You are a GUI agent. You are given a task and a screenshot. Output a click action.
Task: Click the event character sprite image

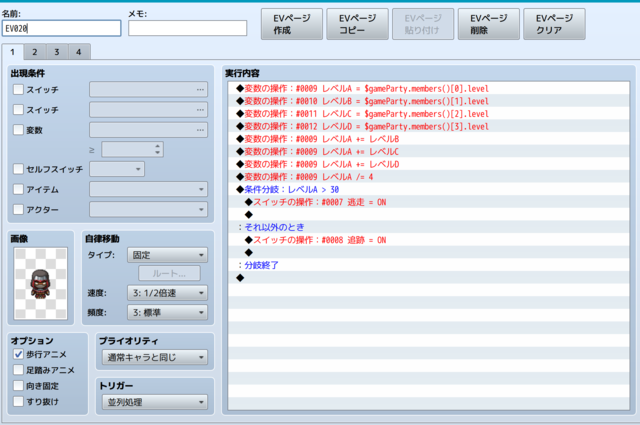click(40, 283)
